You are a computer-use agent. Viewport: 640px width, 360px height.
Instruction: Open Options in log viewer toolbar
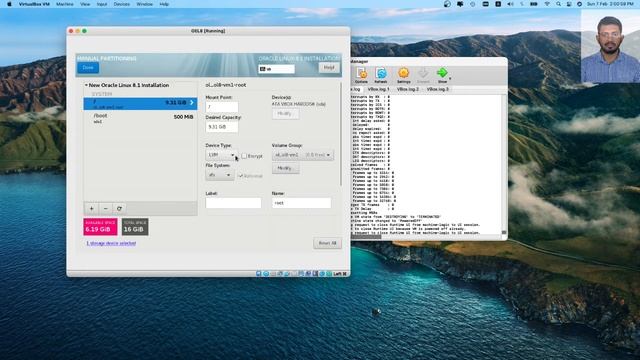pos(361,75)
